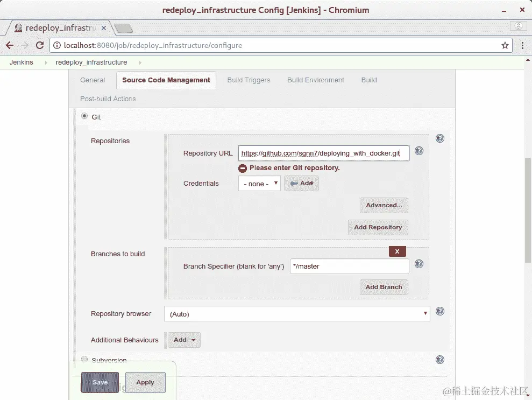
Task: Open the Repository browser Auto dropdown
Action: click(297, 313)
